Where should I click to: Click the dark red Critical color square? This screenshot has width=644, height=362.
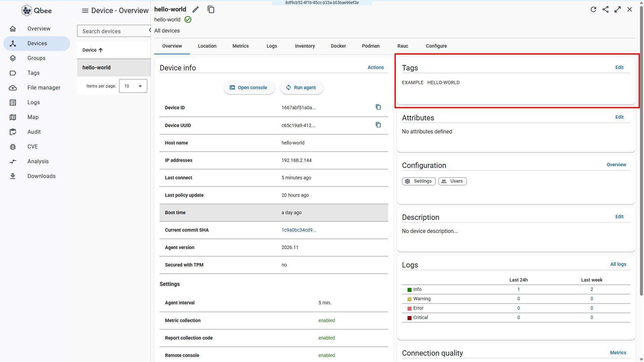point(409,318)
